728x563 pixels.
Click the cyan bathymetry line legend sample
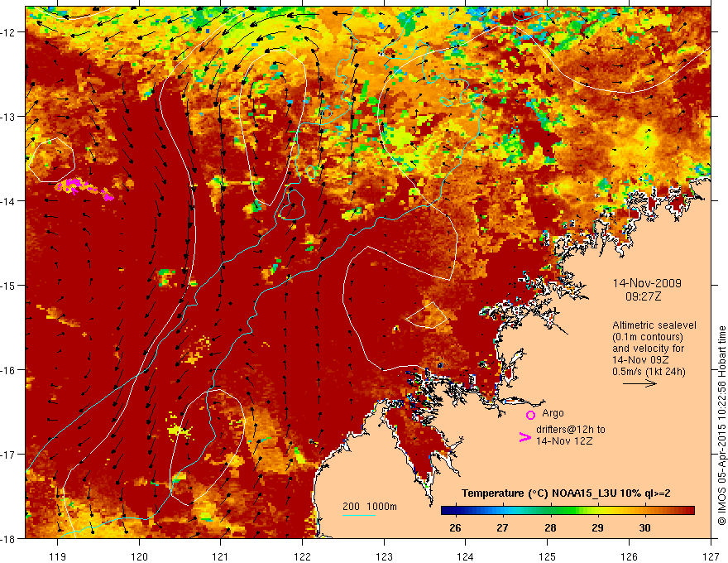[359, 515]
